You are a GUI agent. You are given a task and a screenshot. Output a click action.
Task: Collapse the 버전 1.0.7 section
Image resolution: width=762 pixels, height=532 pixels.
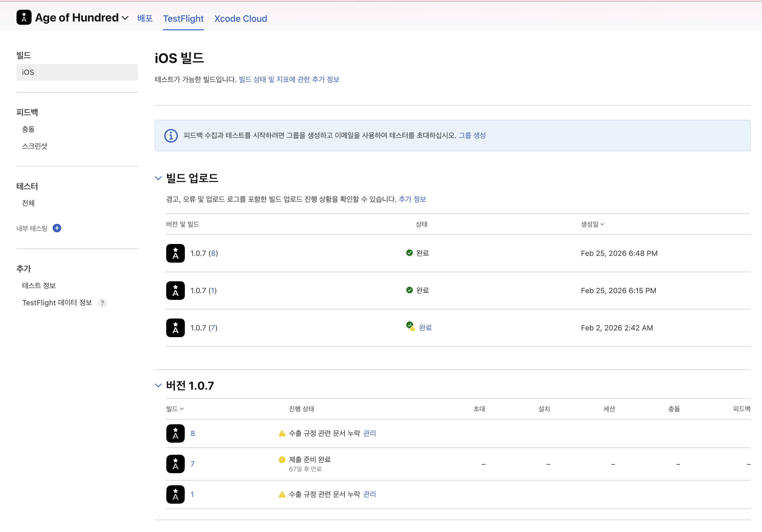158,385
